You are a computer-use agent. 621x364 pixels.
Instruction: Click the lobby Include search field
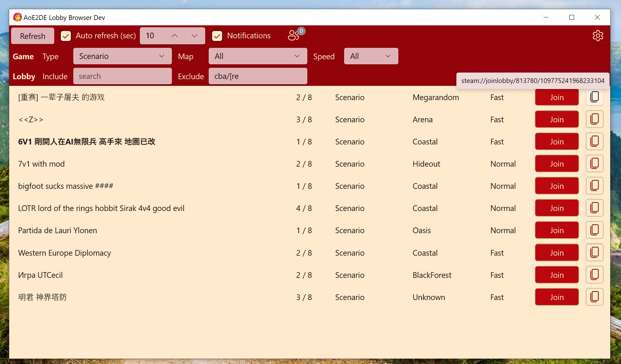122,76
